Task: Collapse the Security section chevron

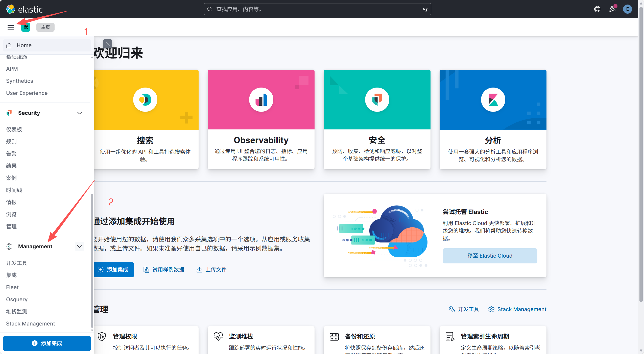Action: point(80,113)
